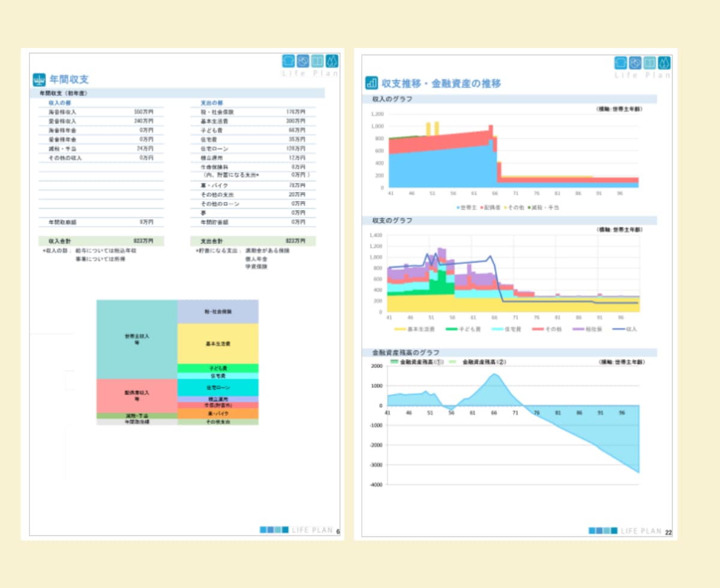Click the 金融資産残高(②) legend entry
720x588 pixels.
tap(478, 362)
